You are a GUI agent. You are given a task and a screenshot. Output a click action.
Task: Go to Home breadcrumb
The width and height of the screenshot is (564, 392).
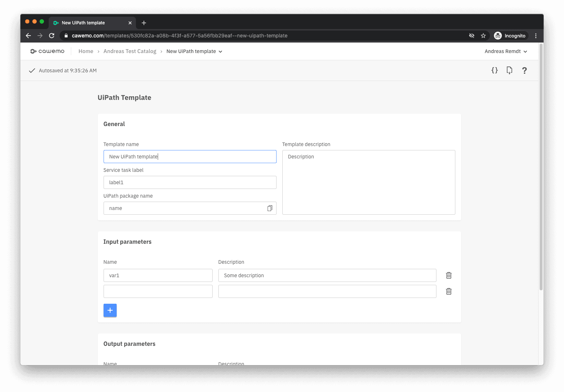(x=86, y=51)
